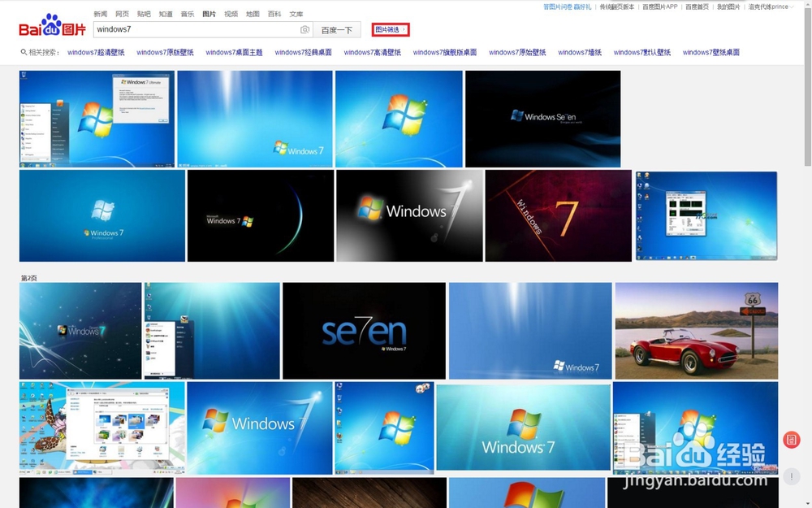This screenshot has height=508, width=812.
Task: Click the 第2页 page label
Action: [x=29, y=278]
